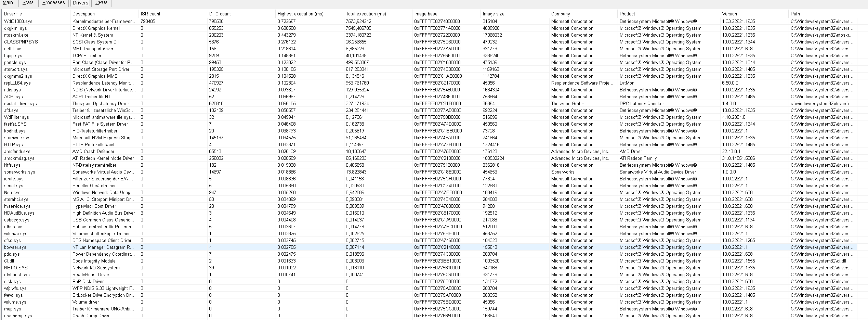Select the bowser.sys row
The height and width of the screenshot is (320, 868).
[x=429, y=247]
